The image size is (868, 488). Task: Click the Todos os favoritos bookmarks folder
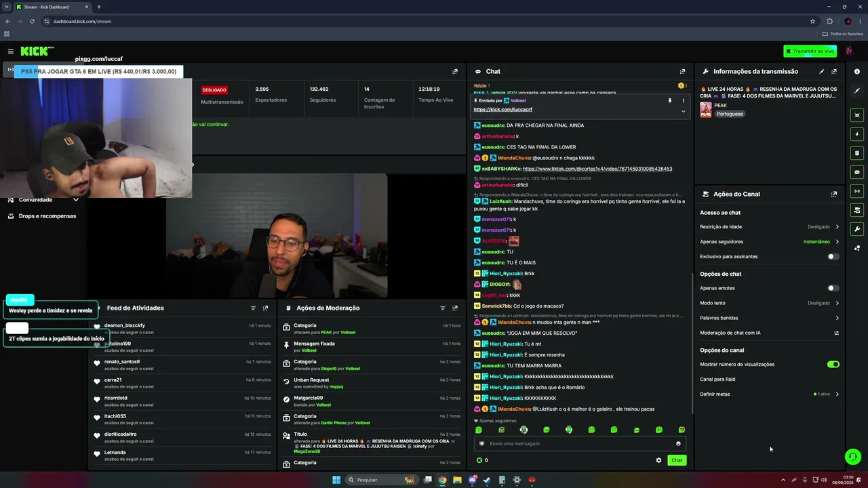pyautogui.click(x=843, y=34)
